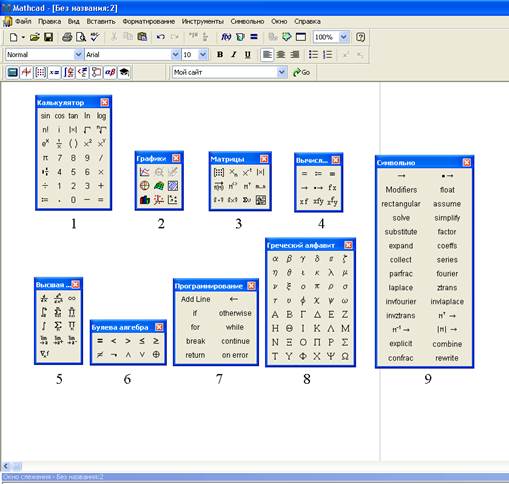Toggle underline formatting
The image size is (509, 484).
click(x=248, y=54)
